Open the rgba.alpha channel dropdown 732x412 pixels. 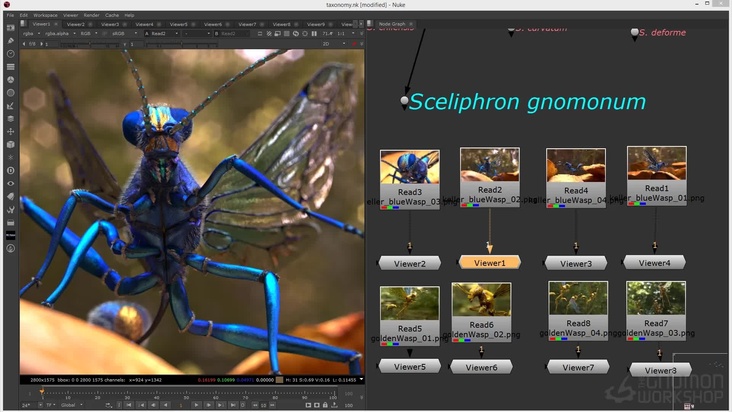tap(61, 34)
